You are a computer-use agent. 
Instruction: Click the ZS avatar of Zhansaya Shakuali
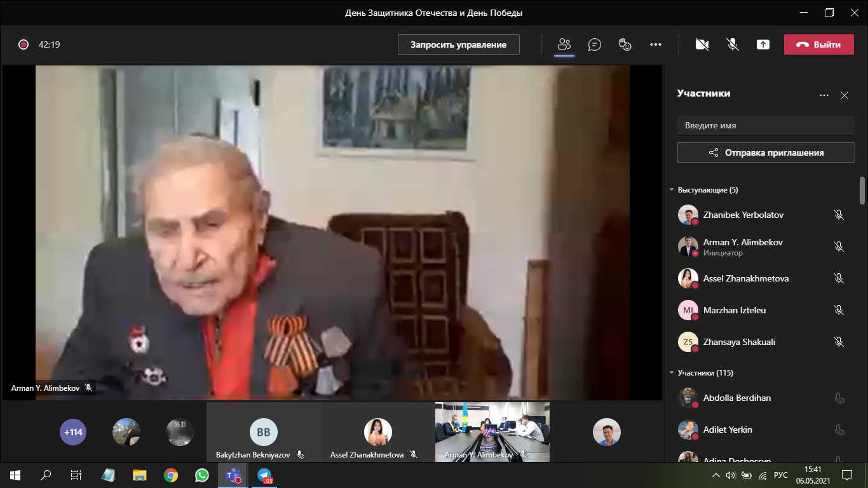[688, 342]
